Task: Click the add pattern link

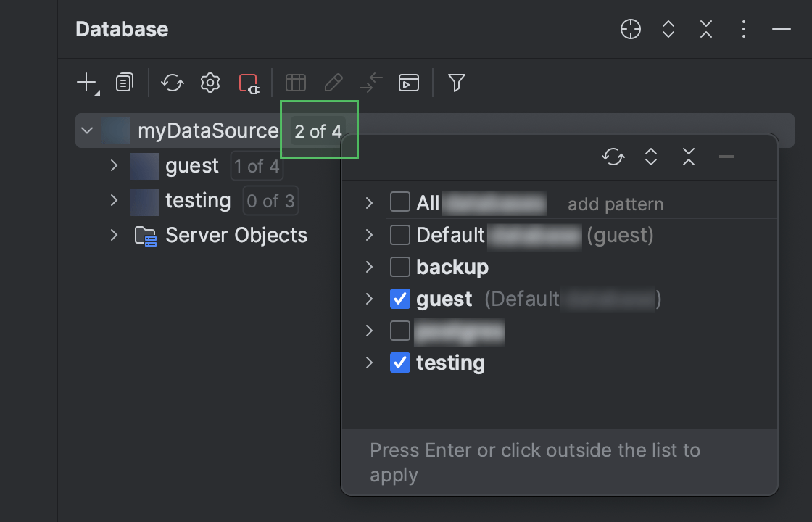Action: tap(615, 204)
